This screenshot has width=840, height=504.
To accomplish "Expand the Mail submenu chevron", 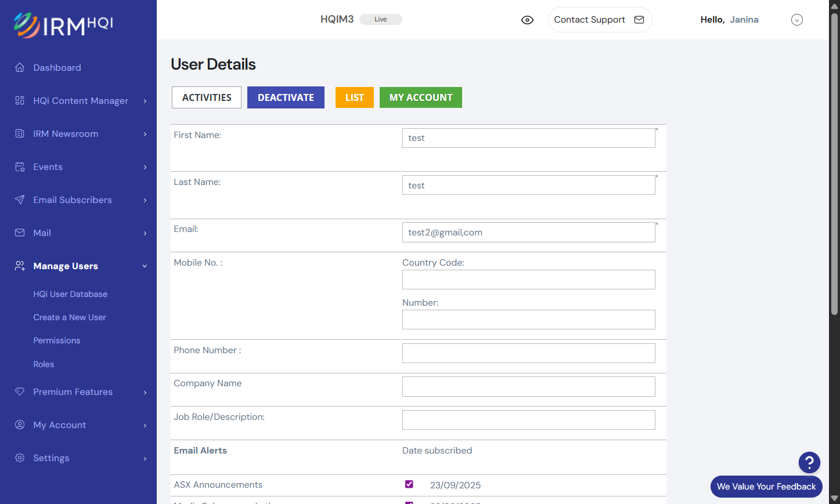I will [145, 233].
